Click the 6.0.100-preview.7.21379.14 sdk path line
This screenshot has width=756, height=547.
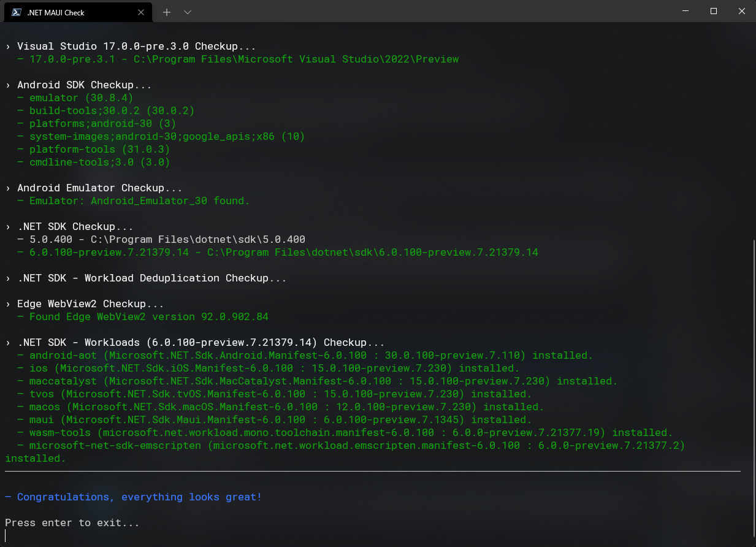pyautogui.click(x=278, y=253)
